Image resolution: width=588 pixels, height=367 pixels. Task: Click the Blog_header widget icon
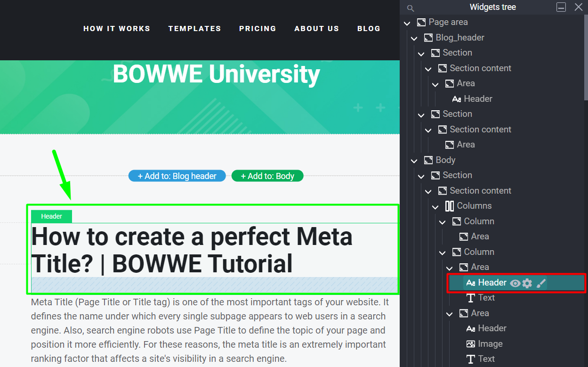[428, 38]
